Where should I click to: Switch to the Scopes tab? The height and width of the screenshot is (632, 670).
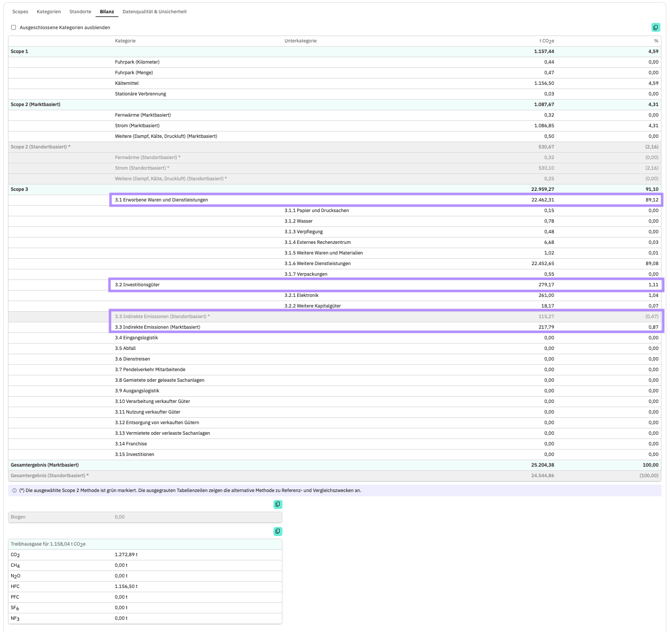(x=20, y=12)
